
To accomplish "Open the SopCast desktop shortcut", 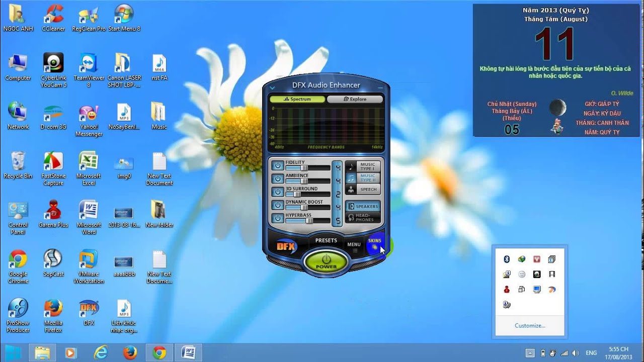I will [53, 263].
